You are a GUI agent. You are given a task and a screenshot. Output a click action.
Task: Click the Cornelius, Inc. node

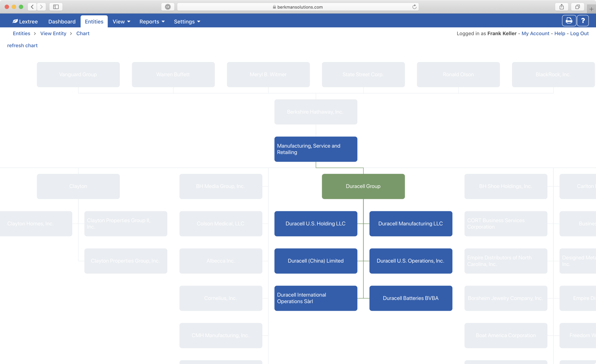[221, 298]
